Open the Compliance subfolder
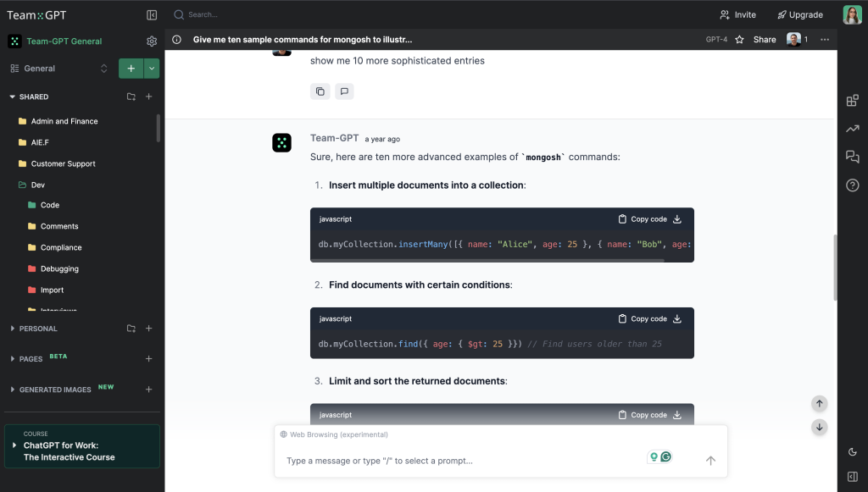 coord(55,247)
